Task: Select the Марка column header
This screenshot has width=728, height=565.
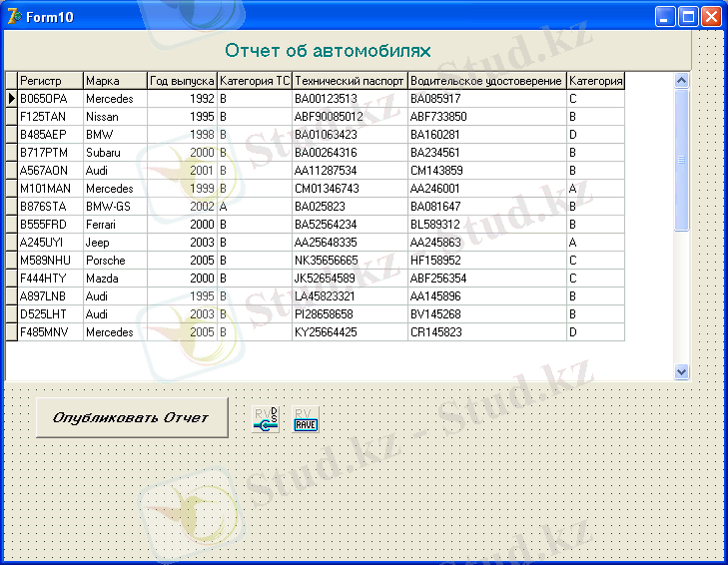Action: pyautogui.click(x=115, y=81)
